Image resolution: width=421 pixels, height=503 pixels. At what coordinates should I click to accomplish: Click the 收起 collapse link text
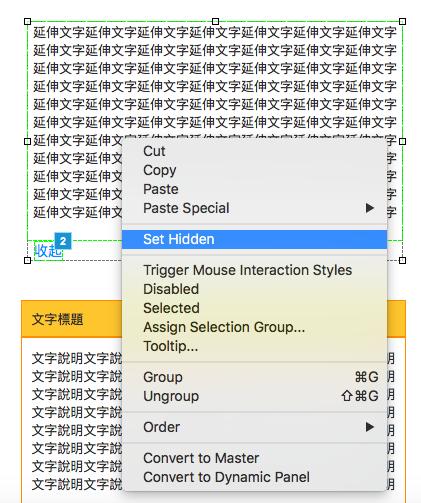[x=49, y=251]
